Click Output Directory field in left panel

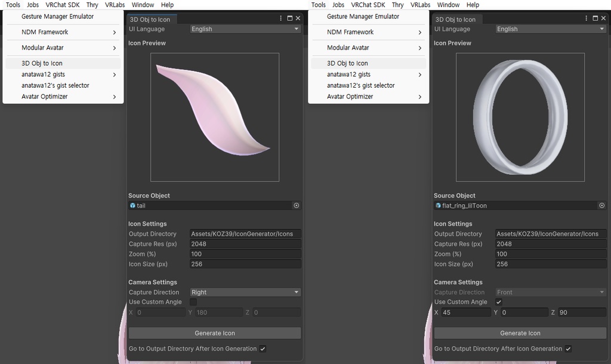[x=245, y=234]
